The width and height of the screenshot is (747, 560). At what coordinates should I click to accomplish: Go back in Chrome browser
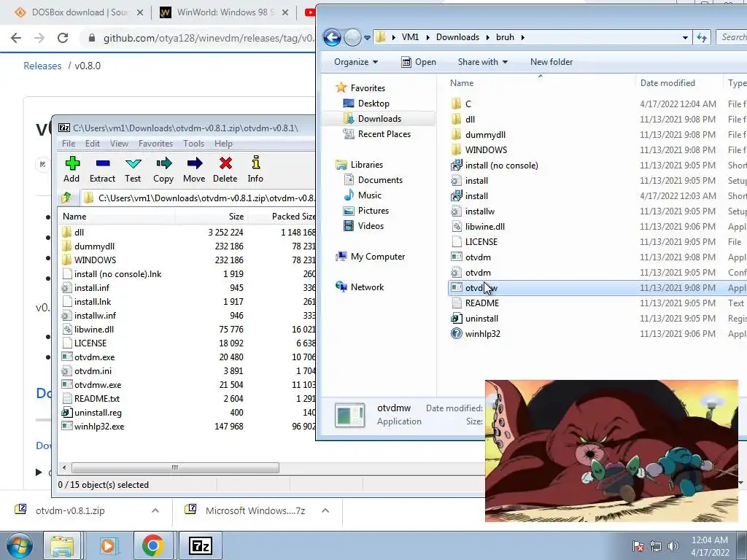pos(16,38)
